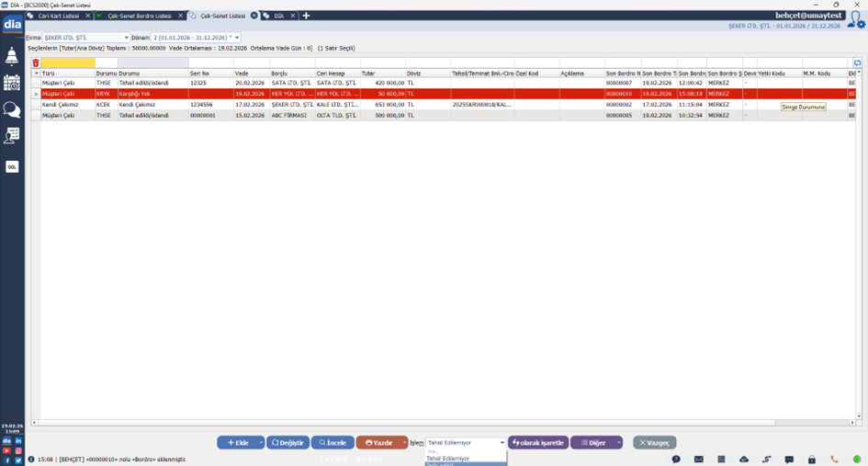
Task: Open the user settings profile icon
Action: pyautogui.click(x=856, y=20)
